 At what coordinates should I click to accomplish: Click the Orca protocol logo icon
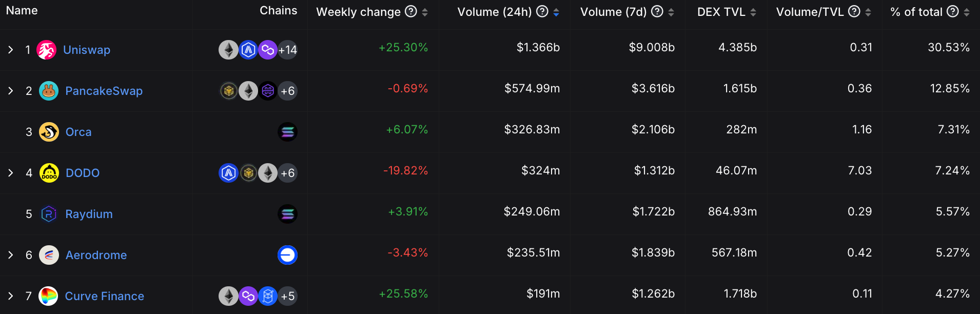49,132
